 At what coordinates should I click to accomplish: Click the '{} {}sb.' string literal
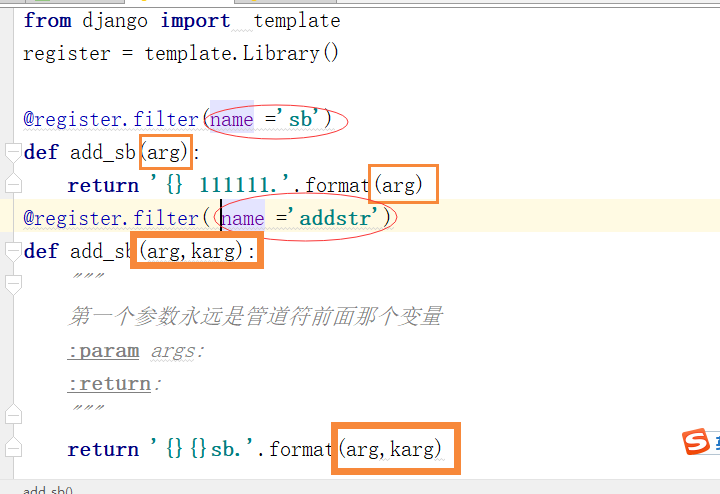coord(202,449)
